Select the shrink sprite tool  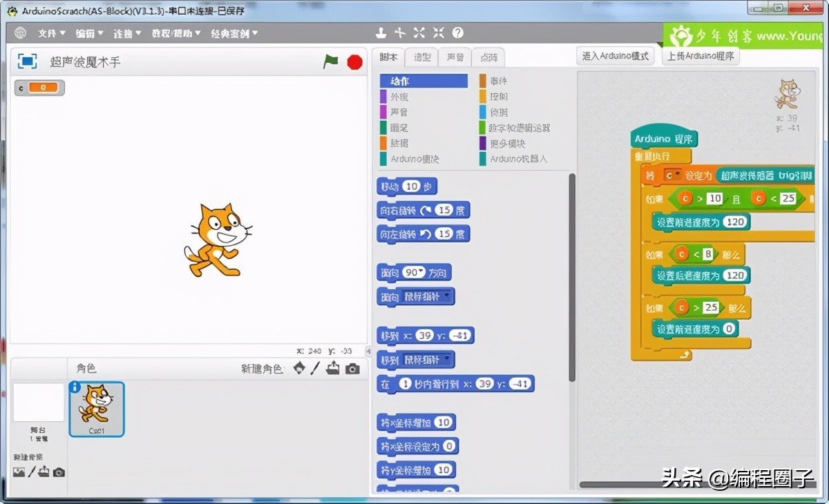pos(439,33)
